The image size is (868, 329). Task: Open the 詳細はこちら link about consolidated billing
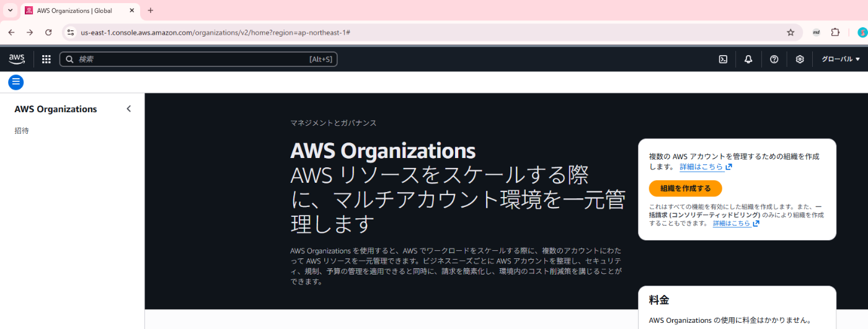pyautogui.click(x=736, y=224)
